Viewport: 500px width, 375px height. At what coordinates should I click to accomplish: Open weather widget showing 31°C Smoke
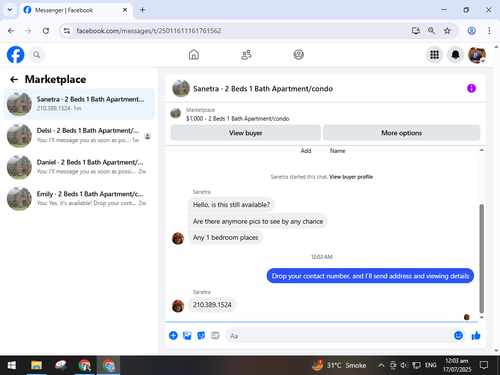338,365
